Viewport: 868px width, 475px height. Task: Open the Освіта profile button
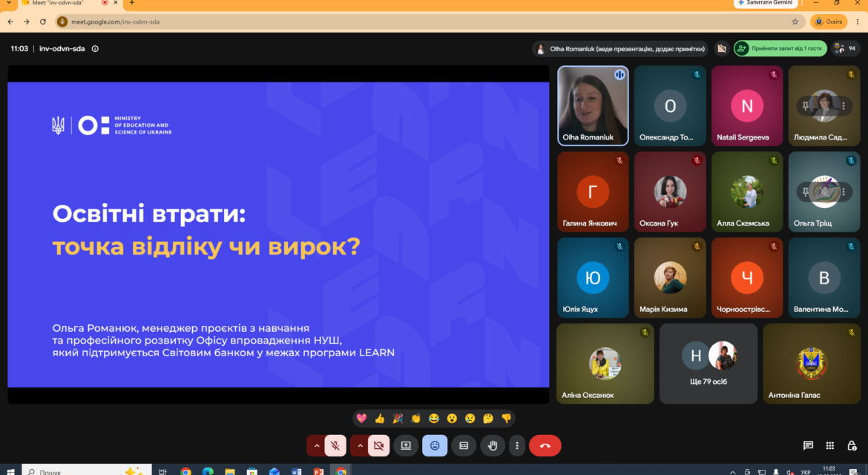829,22
